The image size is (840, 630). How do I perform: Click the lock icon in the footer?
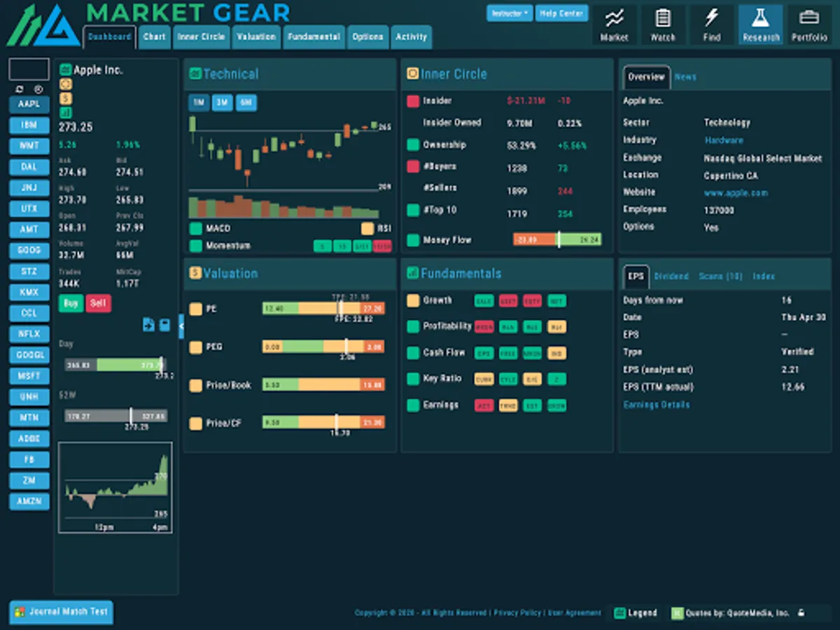coord(801,613)
